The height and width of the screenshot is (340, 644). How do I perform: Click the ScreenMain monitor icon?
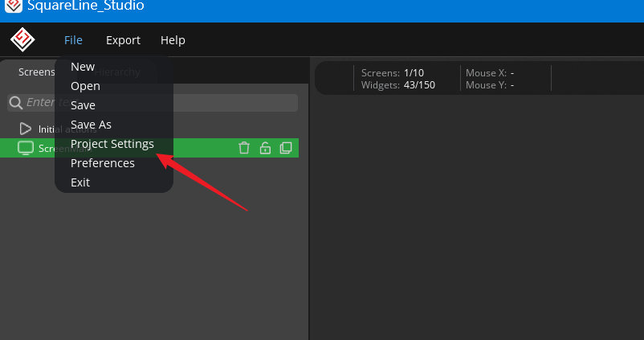coord(26,148)
